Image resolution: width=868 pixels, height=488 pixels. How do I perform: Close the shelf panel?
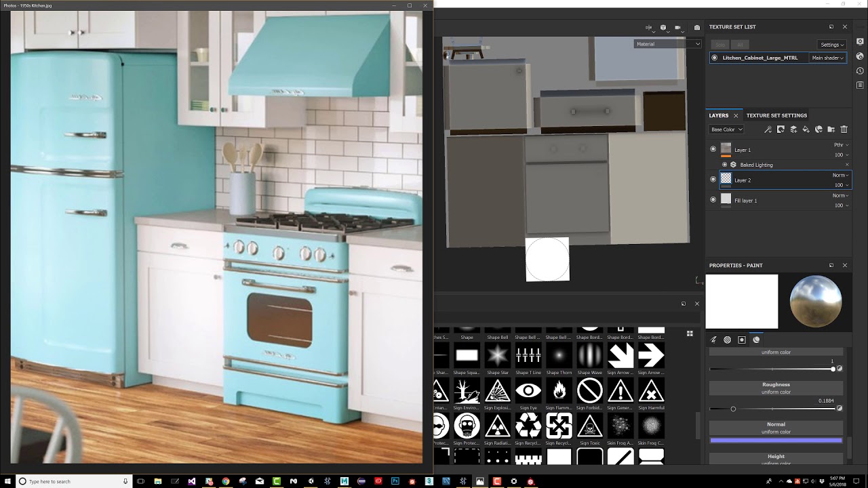pyautogui.click(x=696, y=304)
